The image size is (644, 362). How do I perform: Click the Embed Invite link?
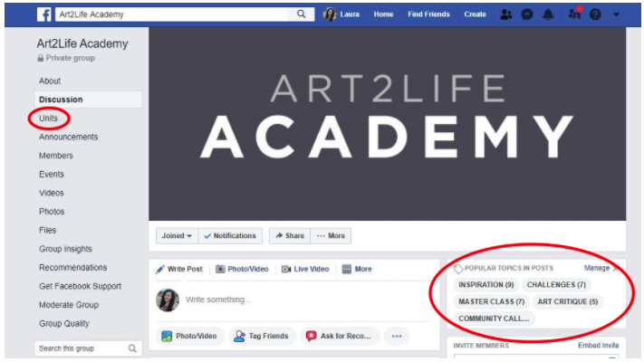[x=598, y=346]
